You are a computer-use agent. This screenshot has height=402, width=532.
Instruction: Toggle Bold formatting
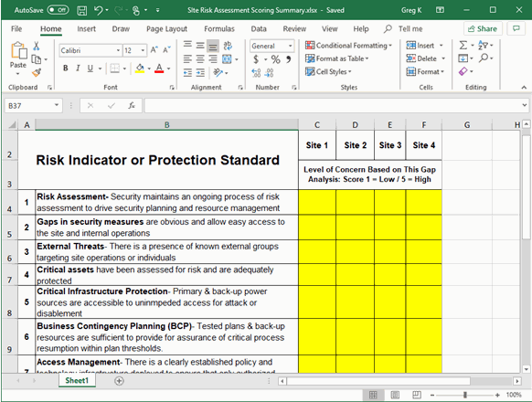coord(66,69)
